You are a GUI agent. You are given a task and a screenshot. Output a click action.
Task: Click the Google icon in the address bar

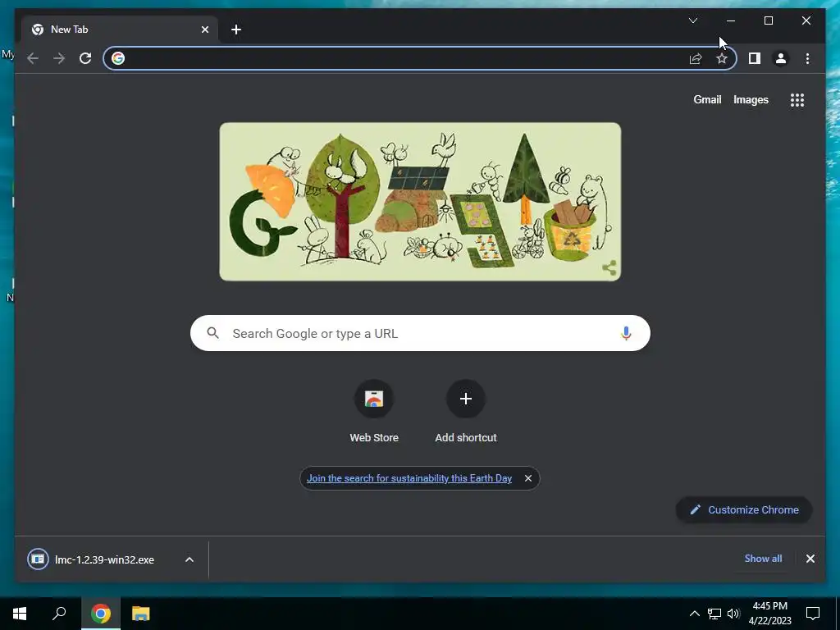point(118,58)
